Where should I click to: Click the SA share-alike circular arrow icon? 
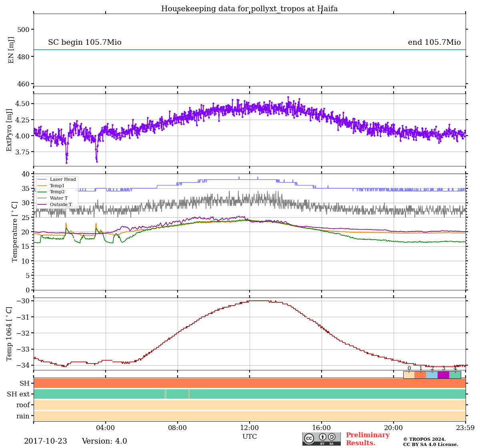click(x=332, y=437)
